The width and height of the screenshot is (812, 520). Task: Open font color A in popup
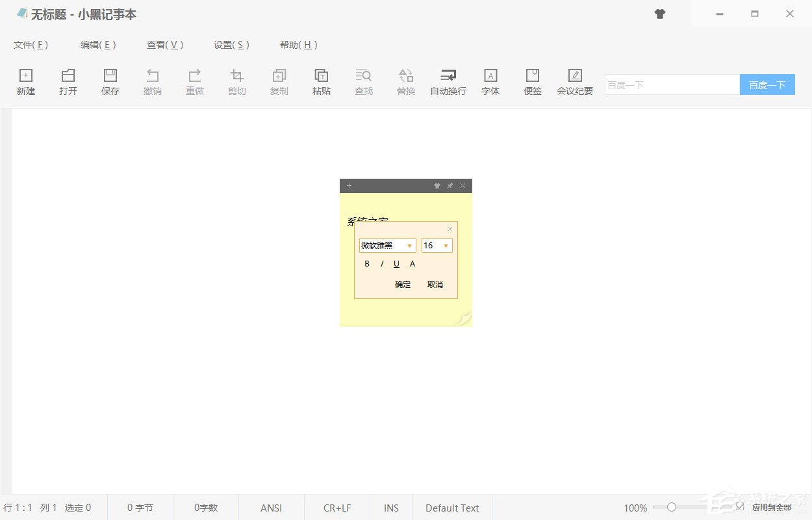point(412,264)
